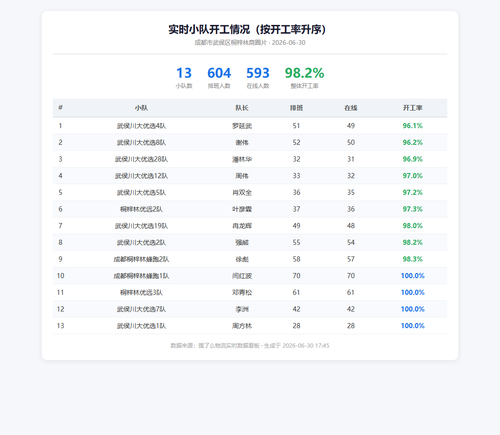Click the scheduled count 58 in row 9
This screenshot has width=500, height=435.
click(x=296, y=259)
